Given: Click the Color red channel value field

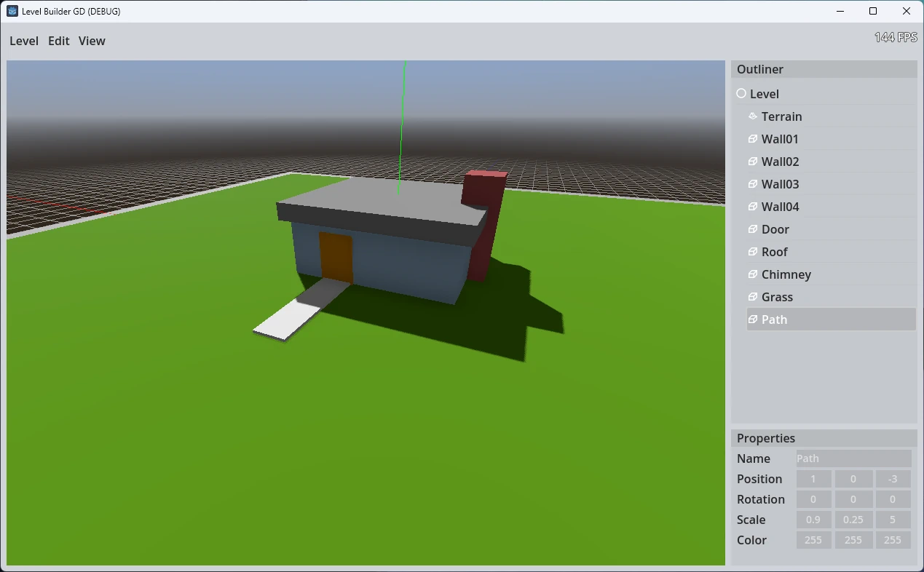Looking at the screenshot, I should click(x=813, y=540).
